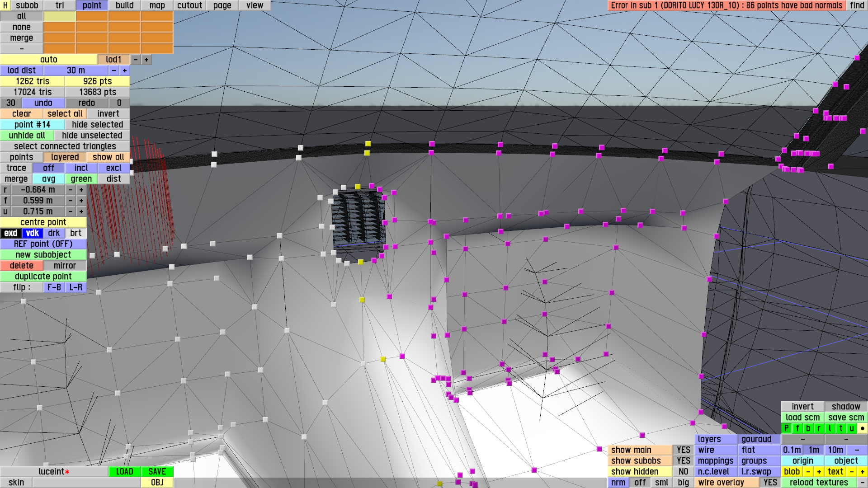The width and height of the screenshot is (868, 488).
Task: Increase the lod1 level with plus
Action: point(146,60)
